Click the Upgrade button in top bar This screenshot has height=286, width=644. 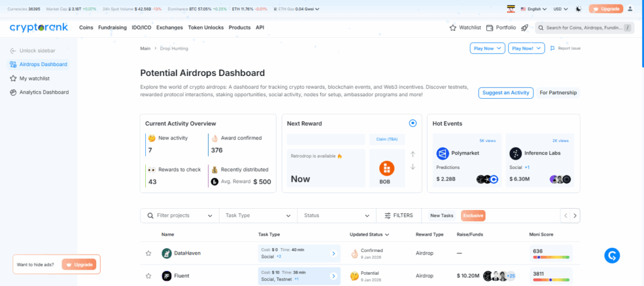[606, 9]
